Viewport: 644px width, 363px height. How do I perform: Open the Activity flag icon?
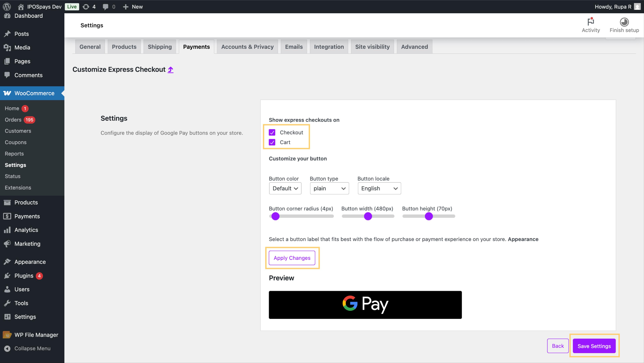pos(591,22)
